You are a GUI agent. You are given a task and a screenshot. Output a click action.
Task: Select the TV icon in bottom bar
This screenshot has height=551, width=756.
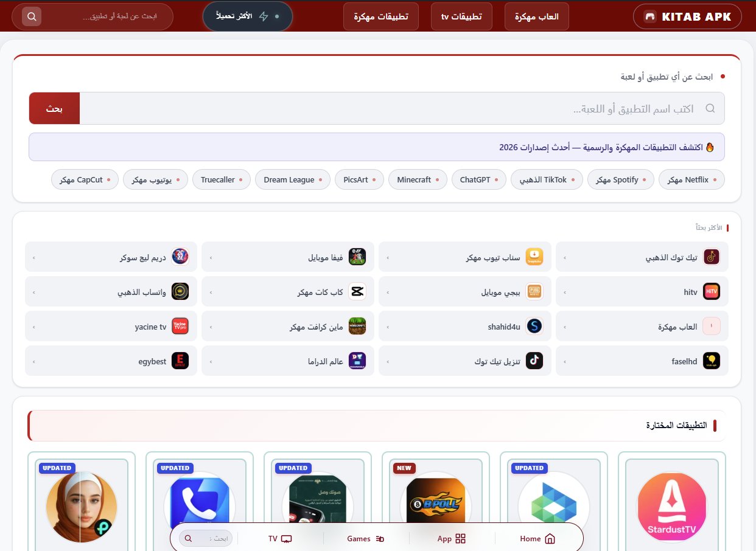(x=286, y=539)
